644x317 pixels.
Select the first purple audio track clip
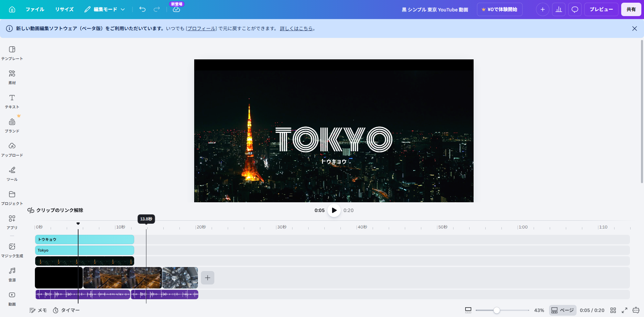83,295
